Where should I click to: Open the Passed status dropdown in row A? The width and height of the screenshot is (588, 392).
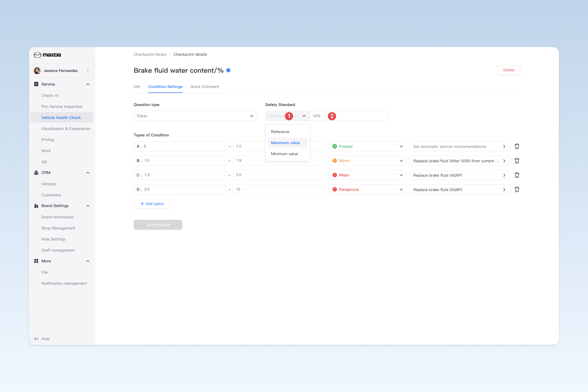367,146
